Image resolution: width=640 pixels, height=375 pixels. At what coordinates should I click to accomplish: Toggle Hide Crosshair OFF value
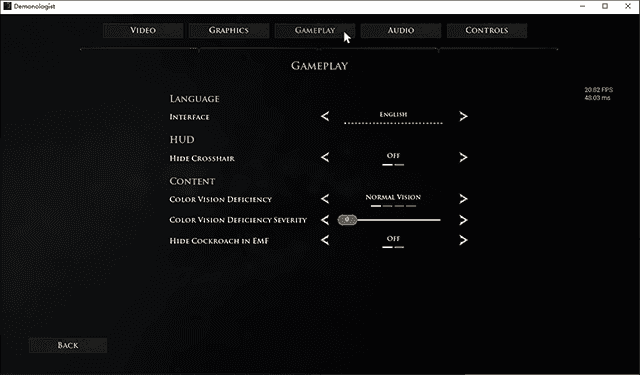[393, 156]
